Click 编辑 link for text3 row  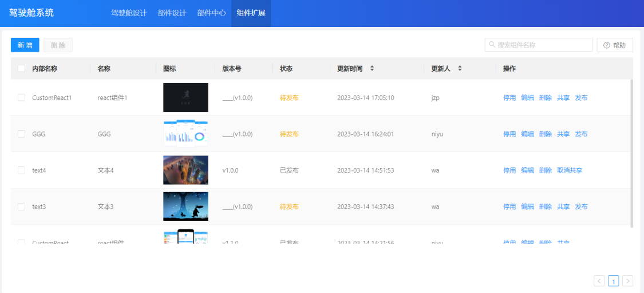click(x=527, y=206)
